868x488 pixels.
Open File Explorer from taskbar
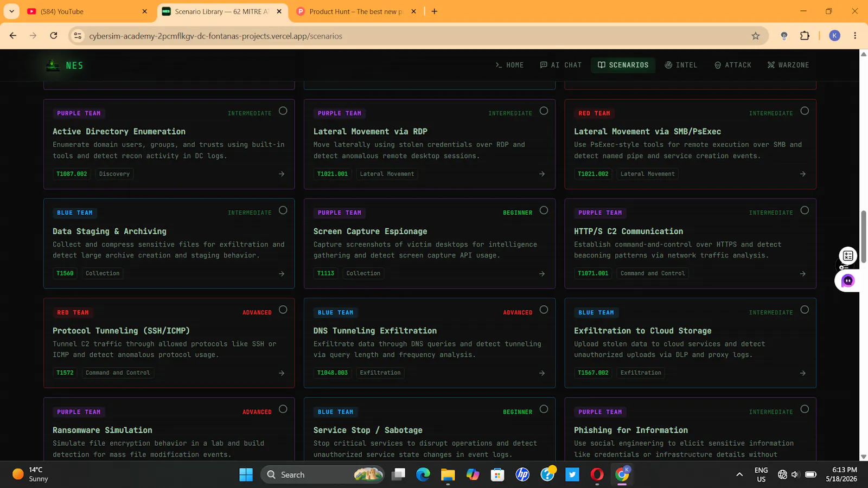coord(448,475)
